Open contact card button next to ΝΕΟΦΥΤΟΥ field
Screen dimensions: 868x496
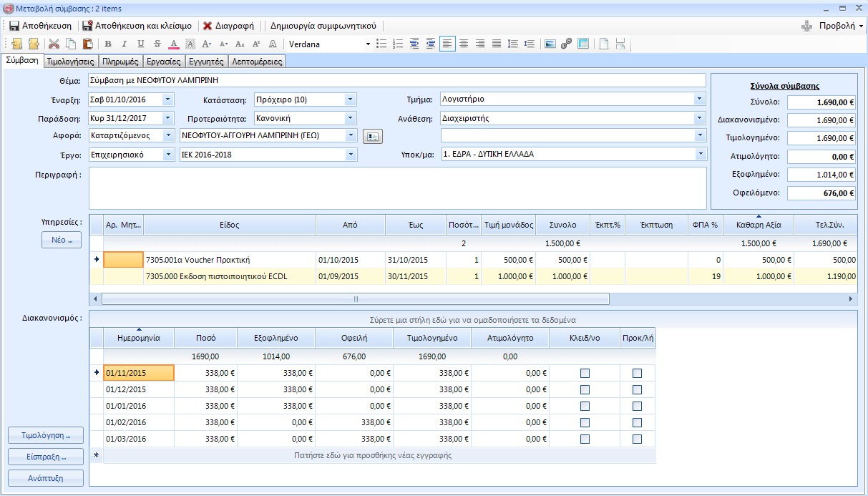(373, 136)
